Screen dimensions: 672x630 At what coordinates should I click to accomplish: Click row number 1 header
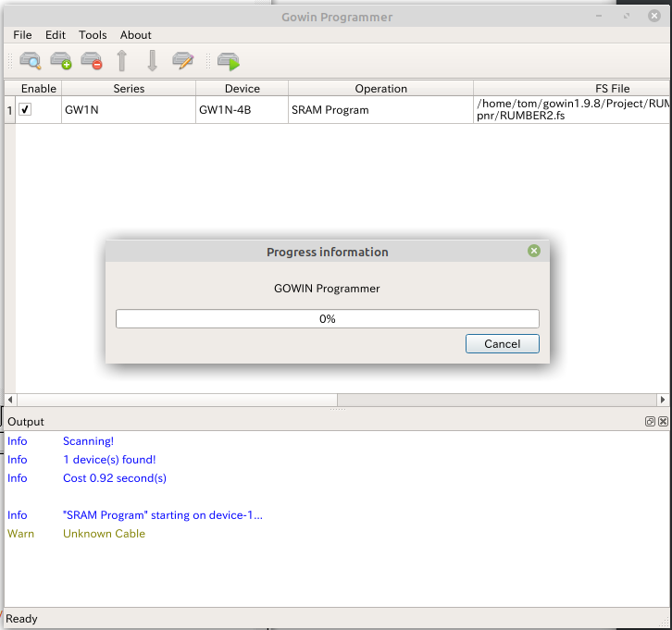[10, 110]
